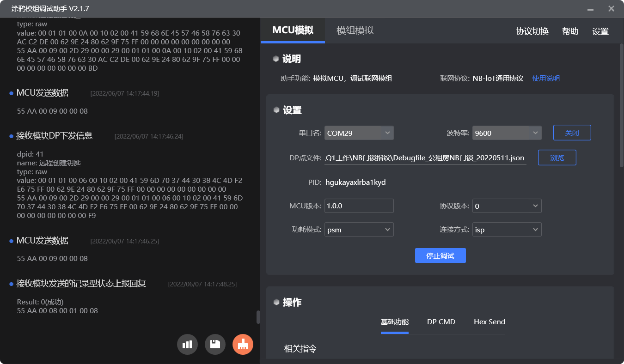Image resolution: width=624 pixels, height=364 pixels.
Task: Click the text name: 远程创建钥匙
Action: (x=49, y=163)
